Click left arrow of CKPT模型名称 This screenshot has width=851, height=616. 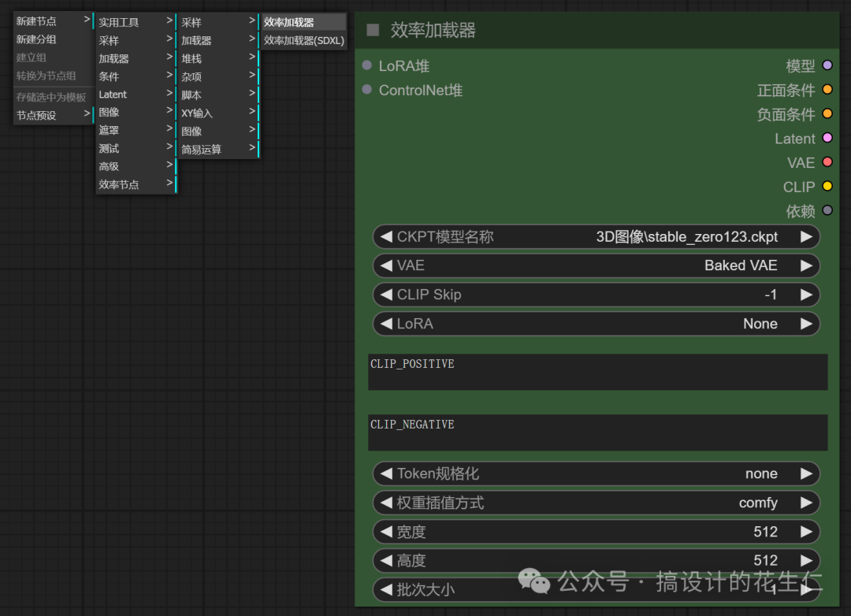pyautogui.click(x=386, y=237)
